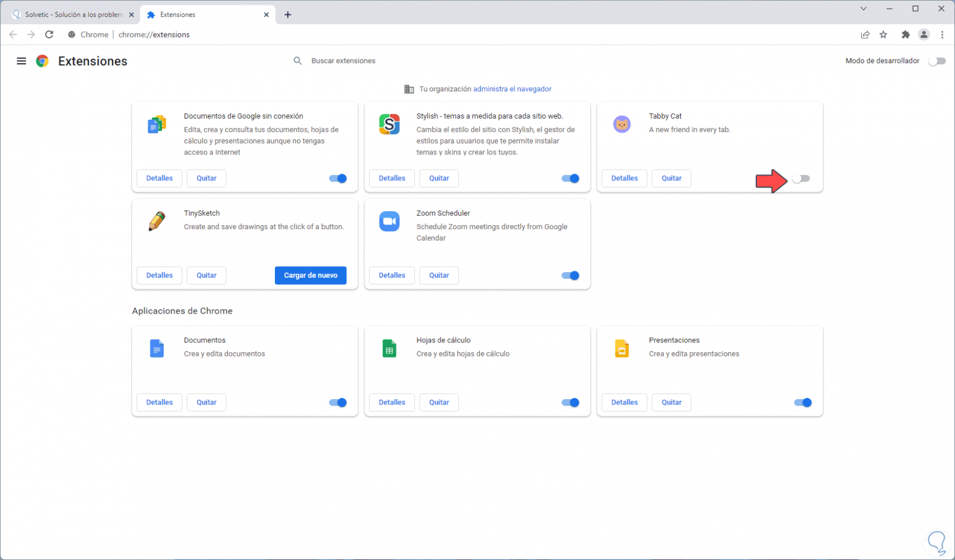Click the Extensions puzzle icon in toolbar
955x560 pixels.
[905, 35]
